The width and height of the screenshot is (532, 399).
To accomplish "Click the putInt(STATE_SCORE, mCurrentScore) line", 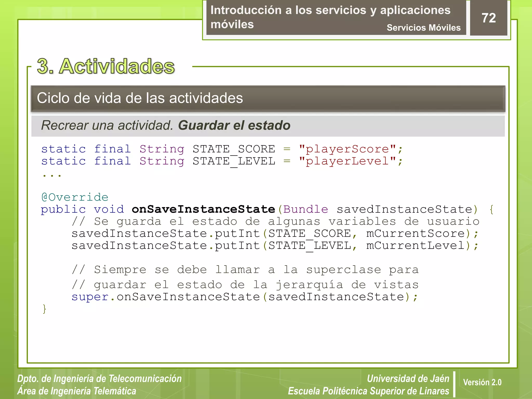I will click(275, 234).
